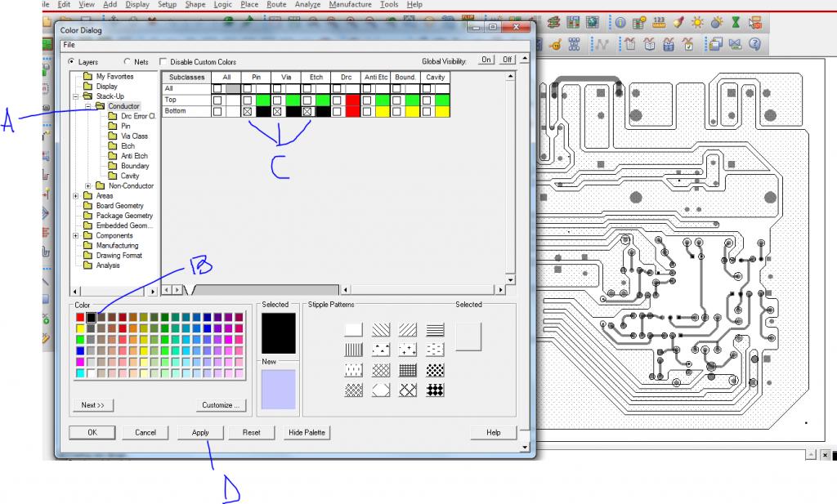Select the Etch folder in tree
Image resolution: width=837 pixels, height=504 pixels.
(128, 146)
